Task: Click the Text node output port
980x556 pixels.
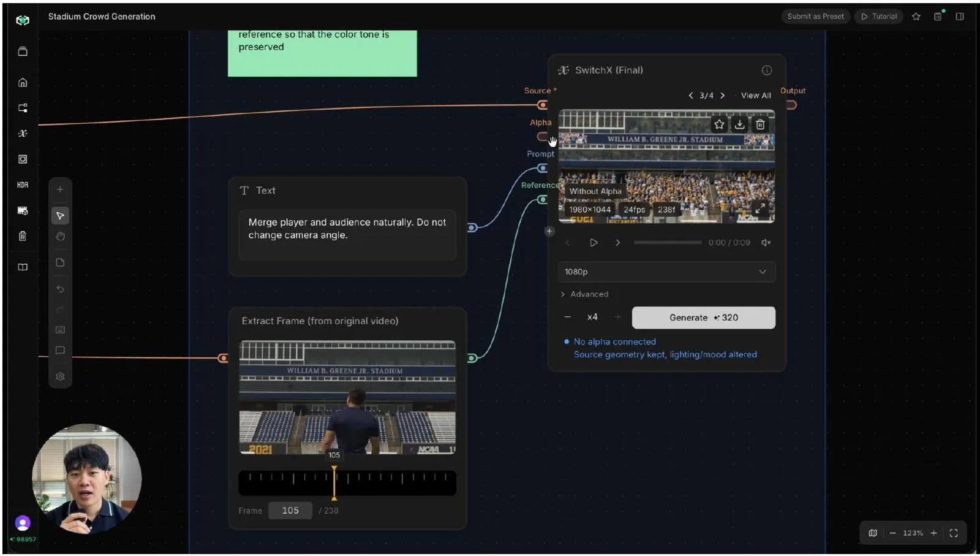Action: tap(472, 227)
